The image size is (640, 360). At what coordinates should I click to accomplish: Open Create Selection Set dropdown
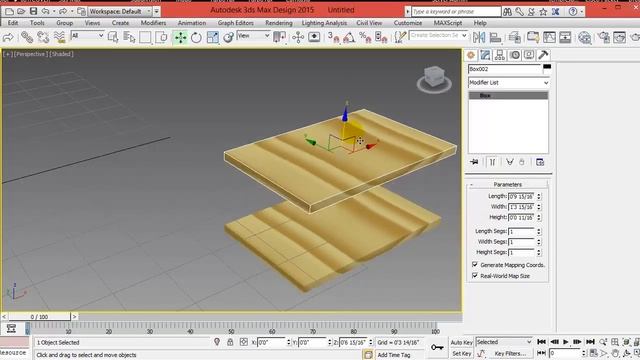pos(438,36)
